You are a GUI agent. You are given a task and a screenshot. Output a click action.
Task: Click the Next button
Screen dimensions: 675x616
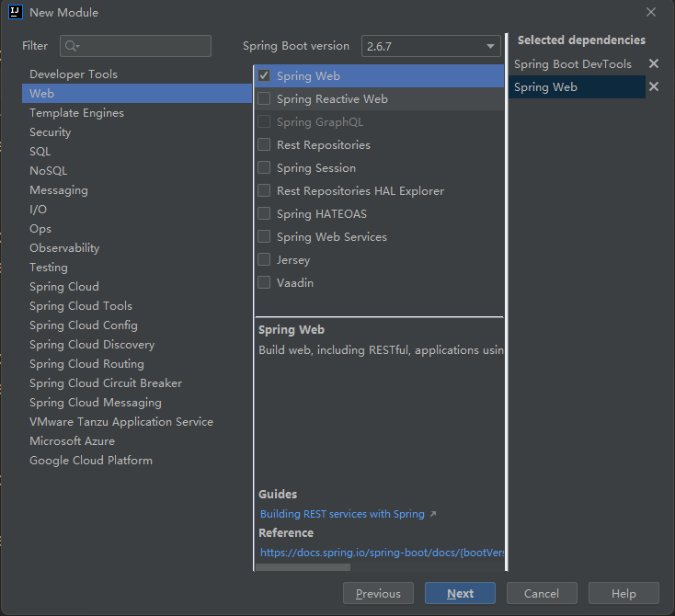click(x=460, y=593)
